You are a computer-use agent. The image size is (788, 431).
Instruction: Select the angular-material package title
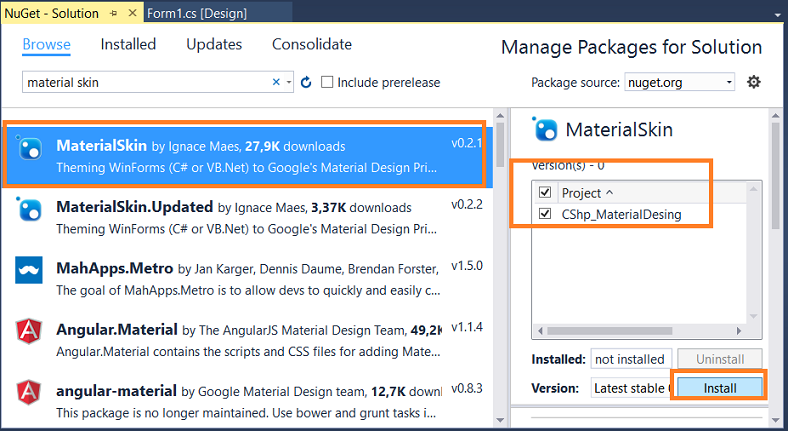point(117,391)
